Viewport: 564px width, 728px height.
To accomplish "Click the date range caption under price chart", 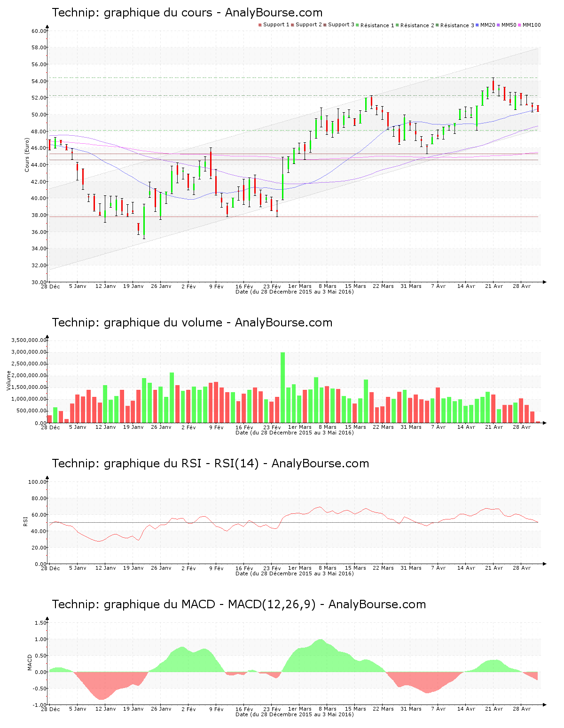I will pyautogui.click(x=295, y=292).
